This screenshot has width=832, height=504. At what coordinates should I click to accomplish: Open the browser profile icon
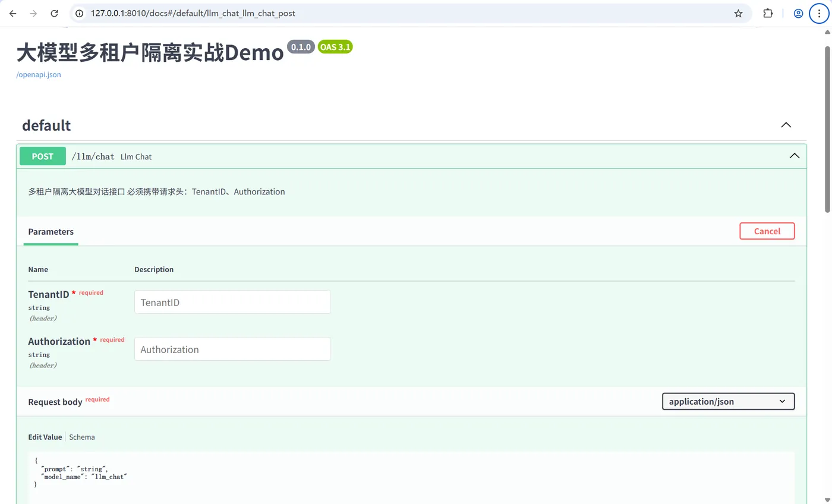tap(799, 13)
